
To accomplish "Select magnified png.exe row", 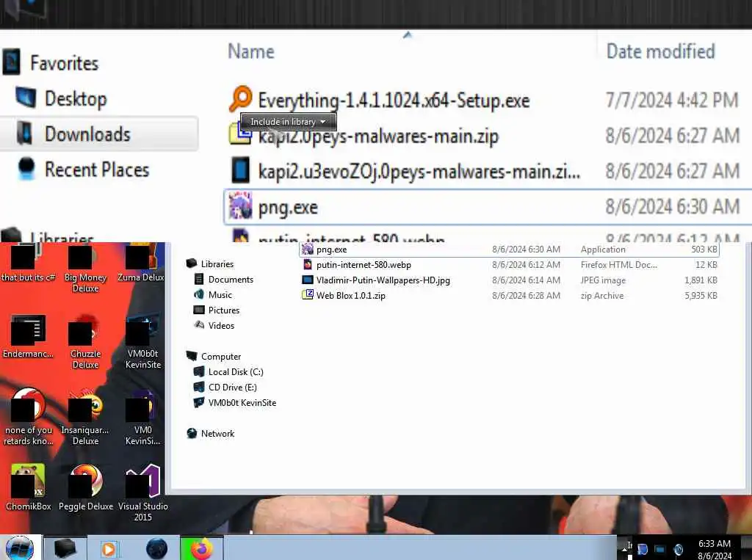I will 488,207.
